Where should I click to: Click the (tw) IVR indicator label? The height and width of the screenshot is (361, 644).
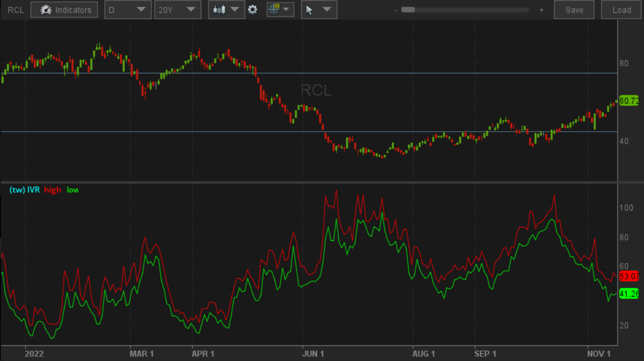(x=25, y=190)
